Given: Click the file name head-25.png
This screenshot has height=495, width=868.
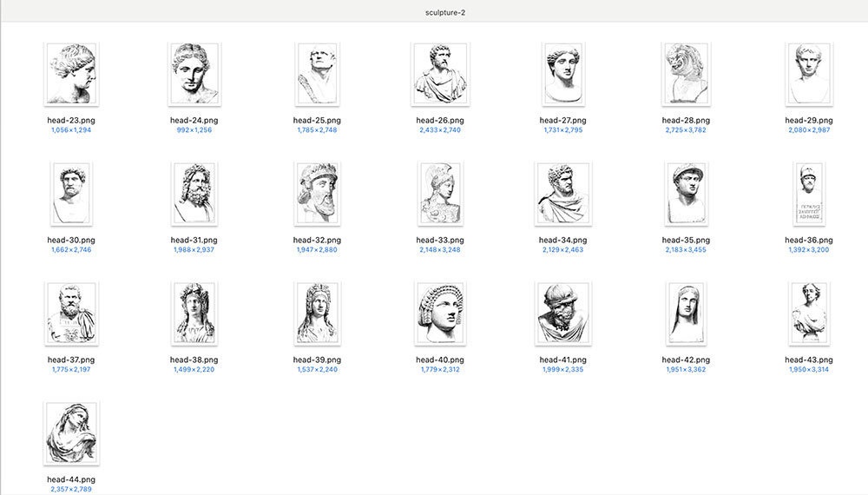Looking at the screenshot, I should (x=317, y=120).
